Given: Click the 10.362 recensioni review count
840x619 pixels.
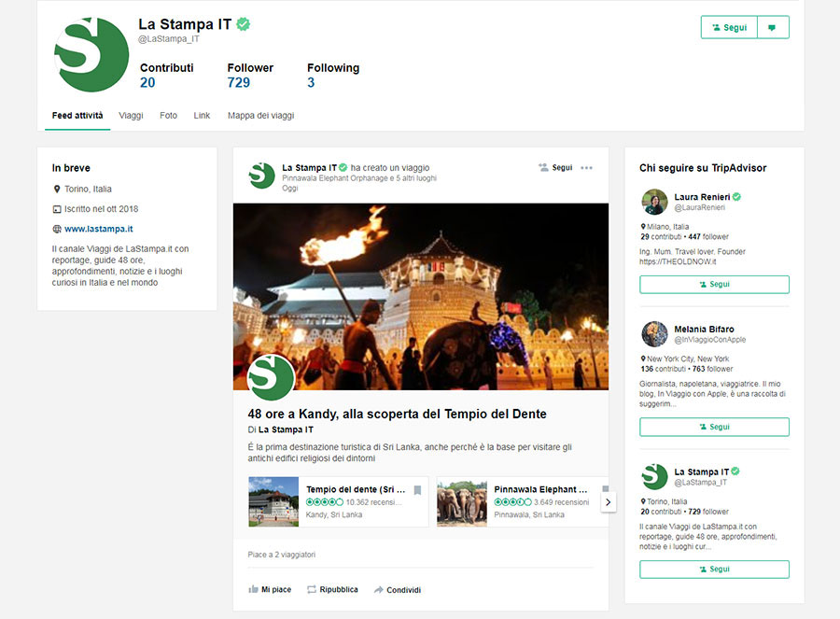Looking at the screenshot, I should point(374,502).
